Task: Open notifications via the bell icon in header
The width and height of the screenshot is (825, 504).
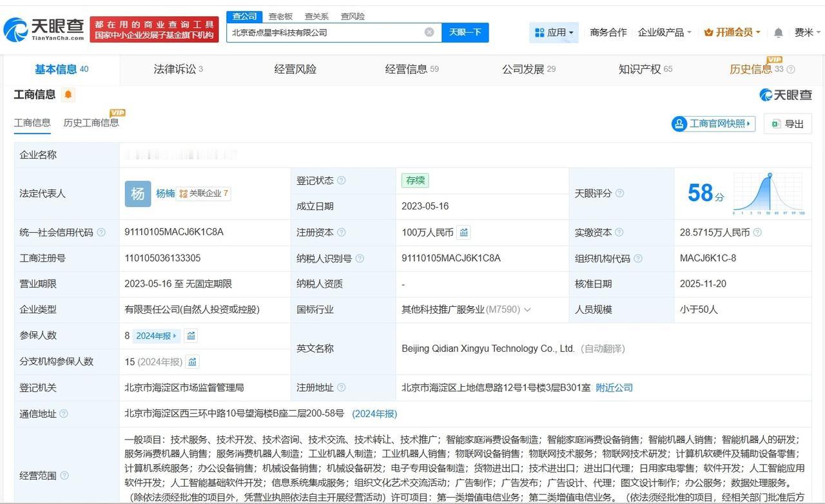Action: coord(779,32)
